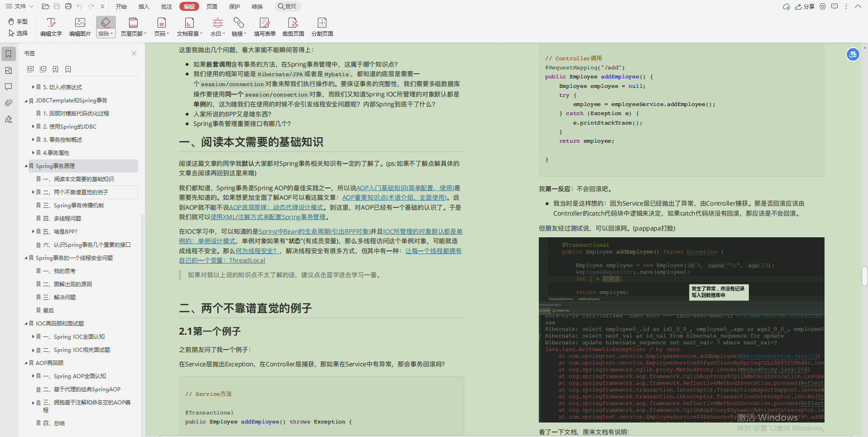Open the three-dot more options menu
Screen dimensions: 868x437
tap(846, 6)
